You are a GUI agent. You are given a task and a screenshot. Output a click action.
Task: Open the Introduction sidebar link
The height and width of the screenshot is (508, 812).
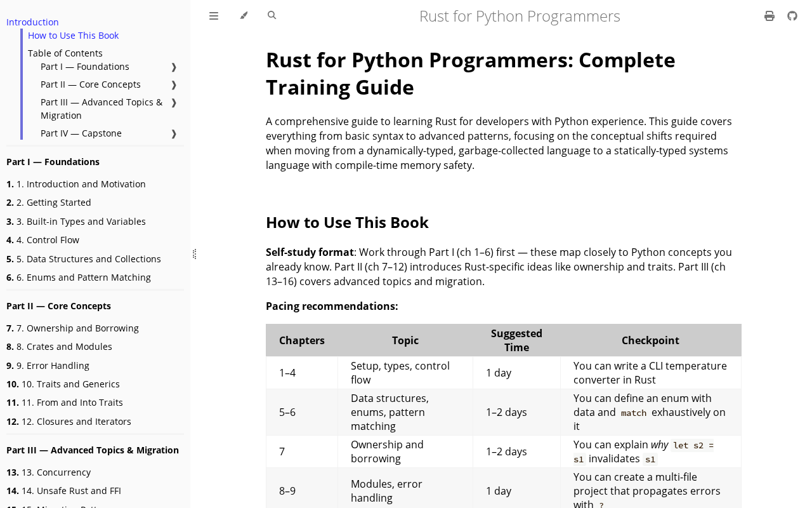click(32, 22)
